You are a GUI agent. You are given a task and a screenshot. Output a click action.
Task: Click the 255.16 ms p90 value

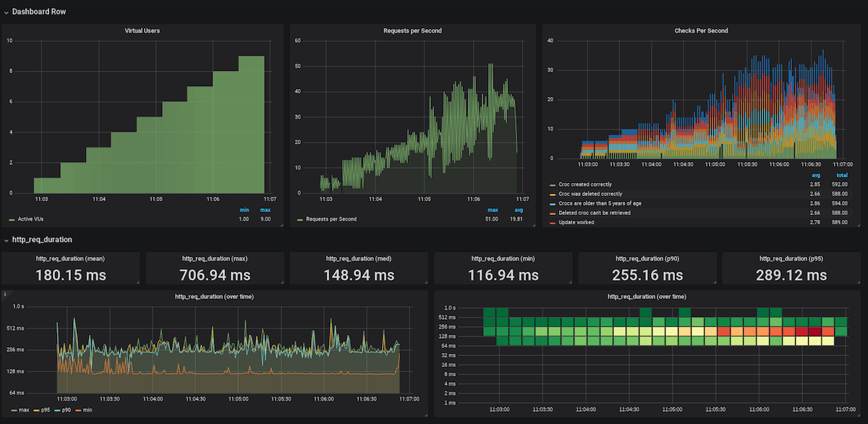tap(648, 275)
